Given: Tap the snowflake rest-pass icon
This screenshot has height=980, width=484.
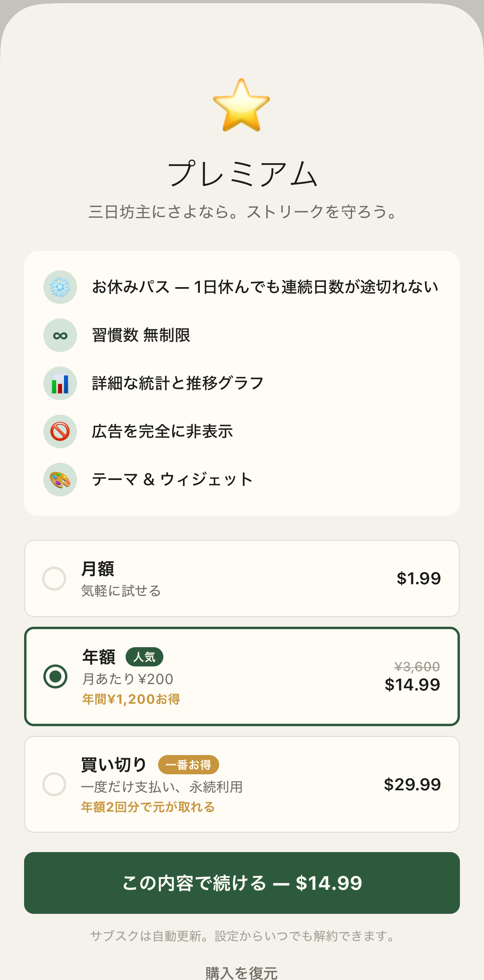Looking at the screenshot, I should click(60, 287).
